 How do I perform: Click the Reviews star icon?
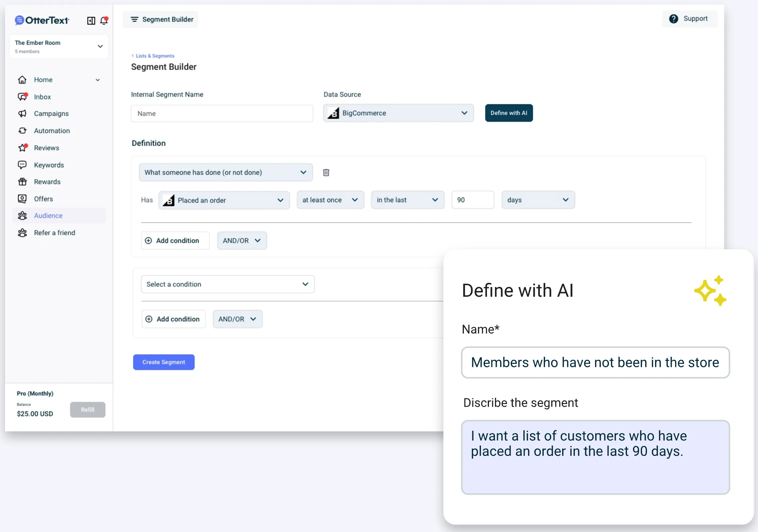click(22, 148)
